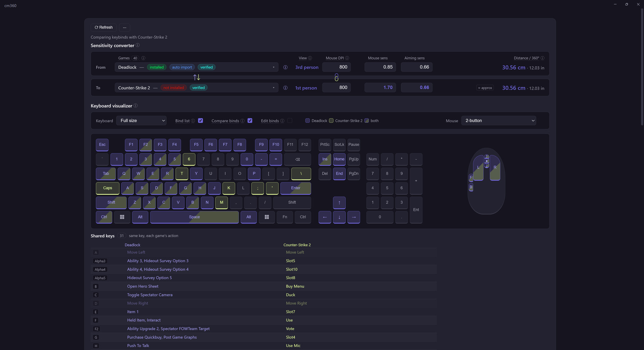The width and height of the screenshot is (644, 350).
Task: Click the left Windows key on keyboard
Action: pyautogui.click(x=122, y=217)
